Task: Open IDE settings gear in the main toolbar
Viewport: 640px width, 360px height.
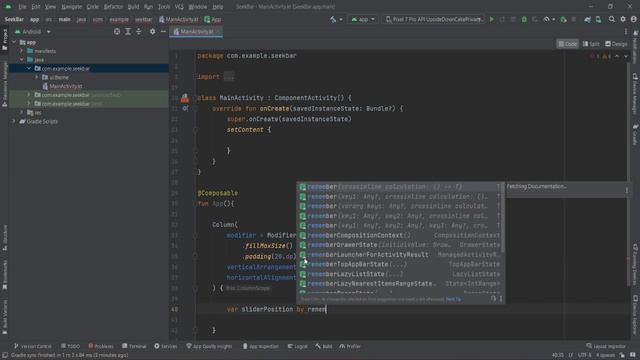Action: (x=623, y=19)
